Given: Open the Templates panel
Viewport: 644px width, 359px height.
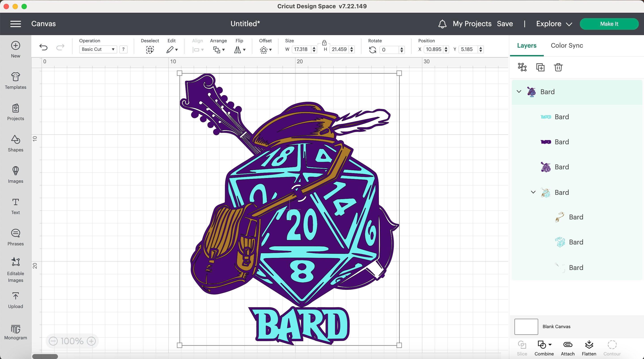Looking at the screenshot, I should click(15, 81).
